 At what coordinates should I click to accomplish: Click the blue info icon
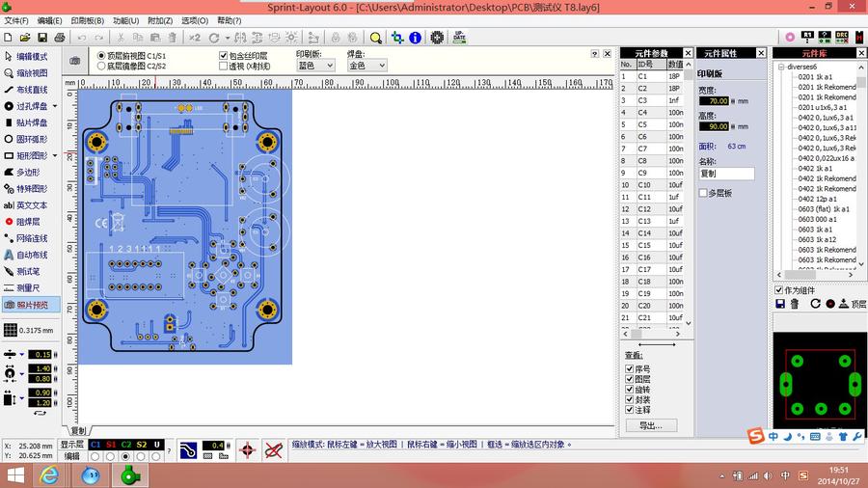tap(415, 38)
